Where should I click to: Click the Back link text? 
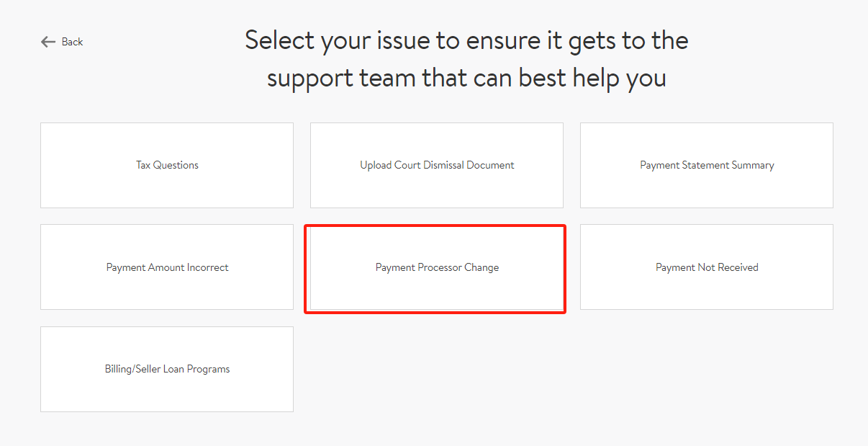(72, 42)
